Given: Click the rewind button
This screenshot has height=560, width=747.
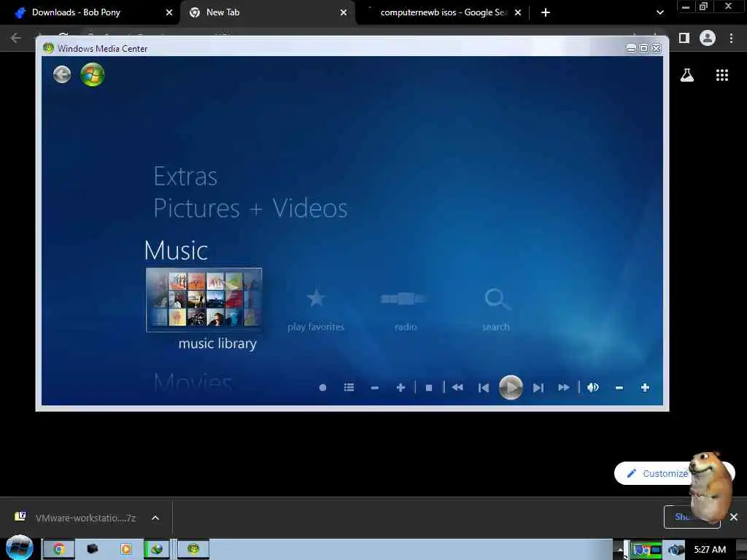Looking at the screenshot, I should click(457, 387).
